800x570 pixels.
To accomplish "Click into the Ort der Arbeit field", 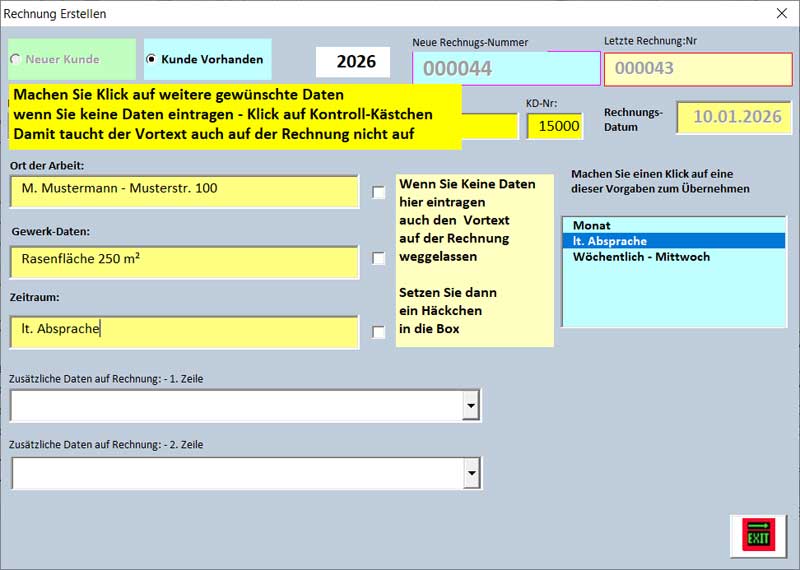I will pyautogui.click(x=184, y=189).
